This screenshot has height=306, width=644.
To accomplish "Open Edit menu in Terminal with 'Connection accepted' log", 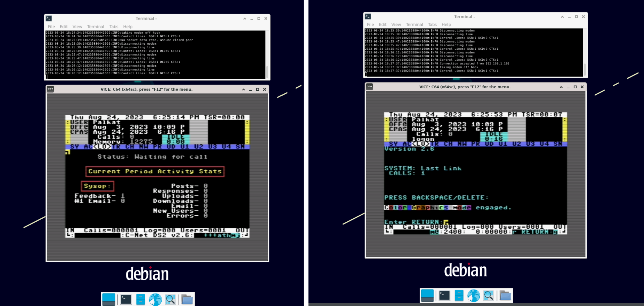I will [382, 25].
